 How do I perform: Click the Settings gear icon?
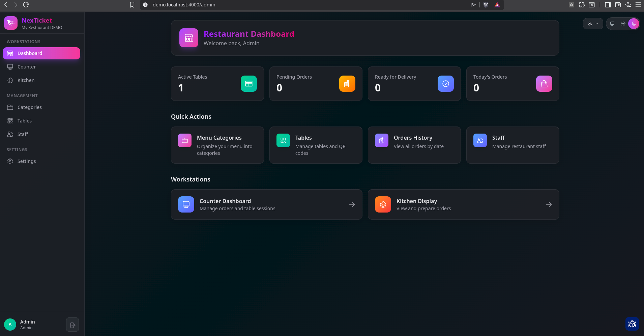point(10,161)
